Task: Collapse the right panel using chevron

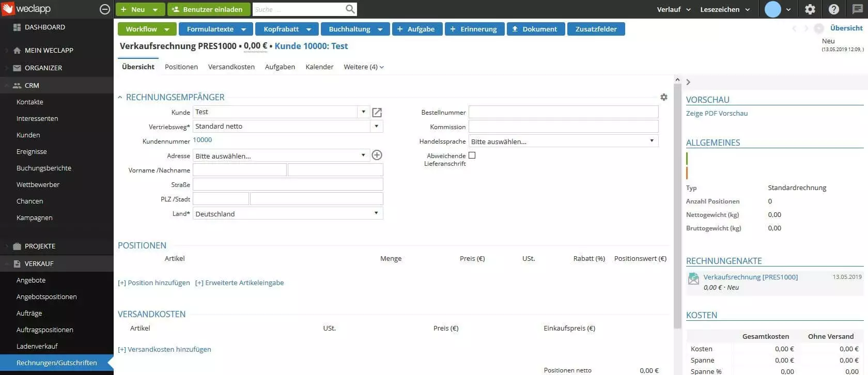Action: pos(688,82)
